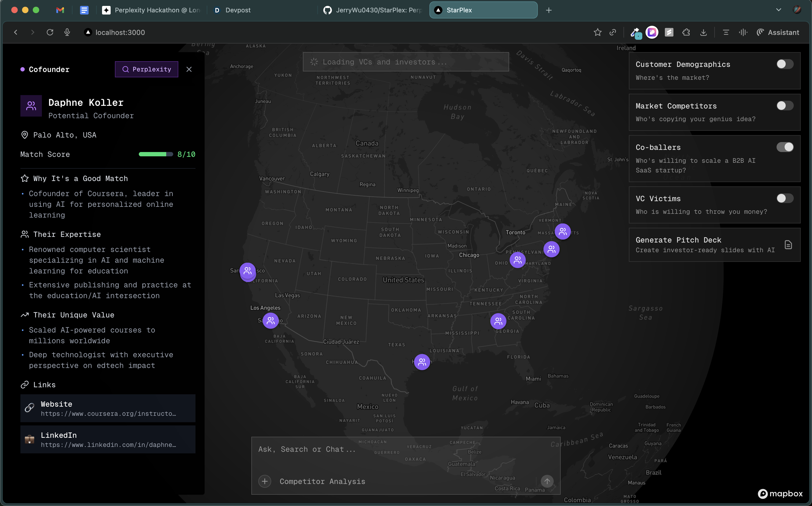Viewport: 812px width, 506px height.
Task: Click the Perplexity search button
Action: point(147,69)
